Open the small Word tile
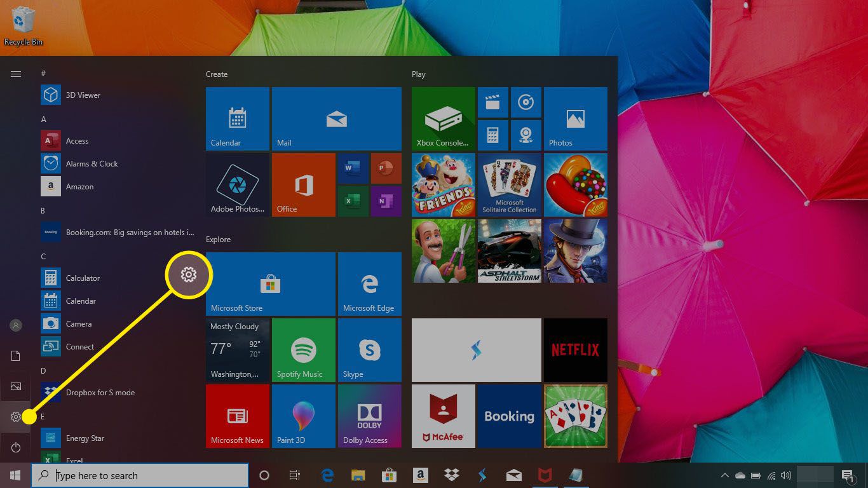The width and height of the screenshot is (868, 488). tap(353, 168)
